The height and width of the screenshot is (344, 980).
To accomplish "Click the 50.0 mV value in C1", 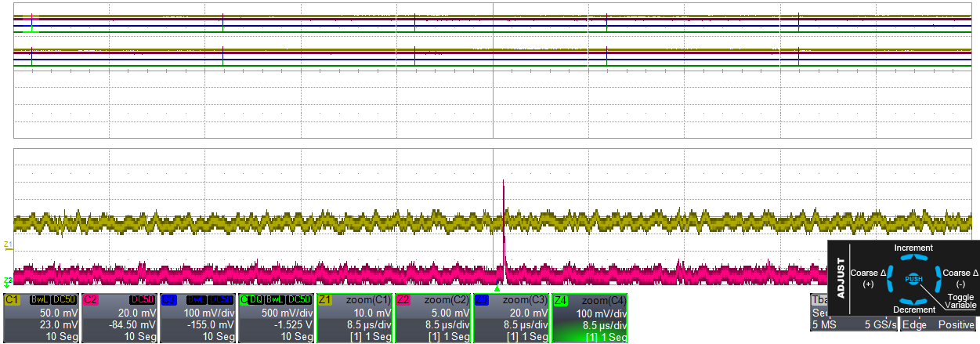I will [60, 313].
